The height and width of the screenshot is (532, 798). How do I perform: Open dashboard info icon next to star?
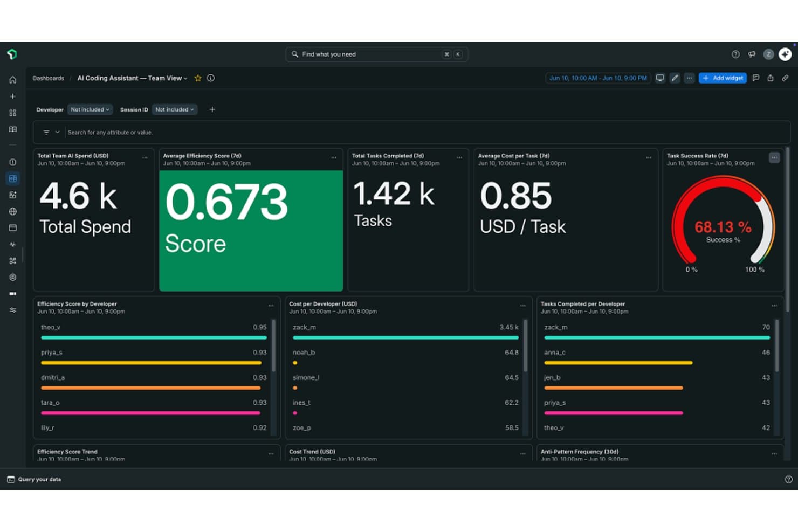click(211, 78)
